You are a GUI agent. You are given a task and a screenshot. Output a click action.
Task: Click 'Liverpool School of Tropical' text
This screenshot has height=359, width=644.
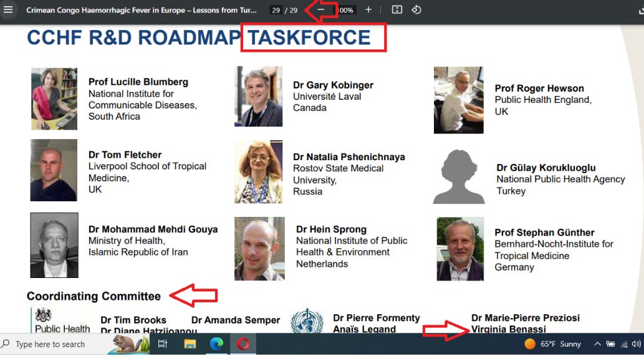(148, 166)
